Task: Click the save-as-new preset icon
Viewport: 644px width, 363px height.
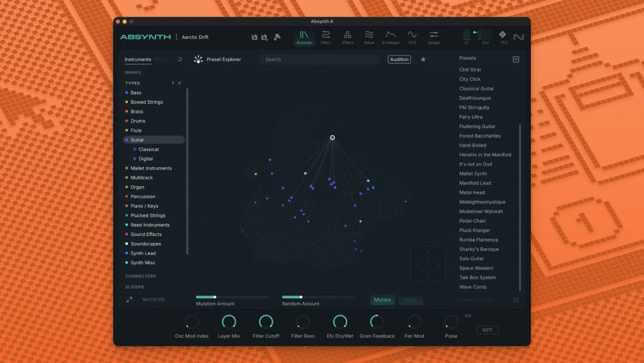Action: [265, 37]
